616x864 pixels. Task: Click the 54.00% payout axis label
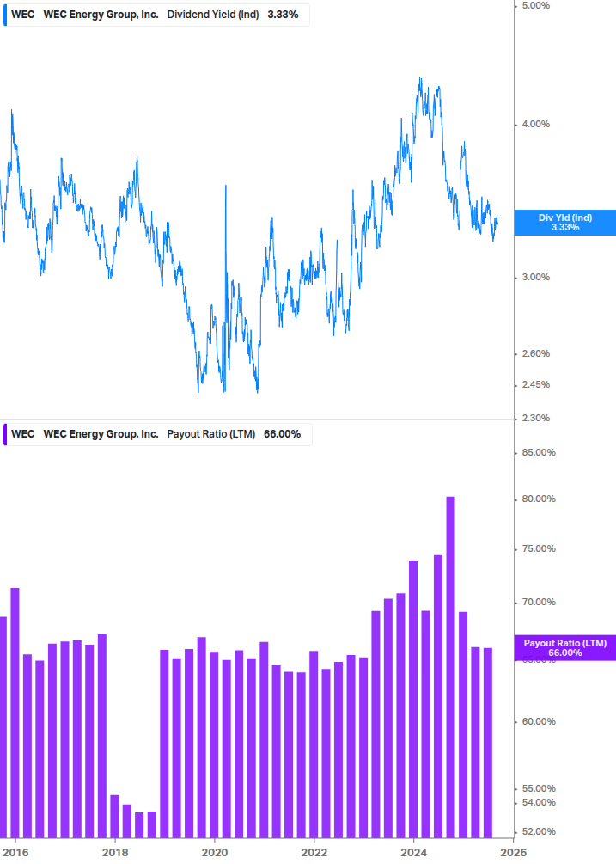pyautogui.click(x=539, y=803)
